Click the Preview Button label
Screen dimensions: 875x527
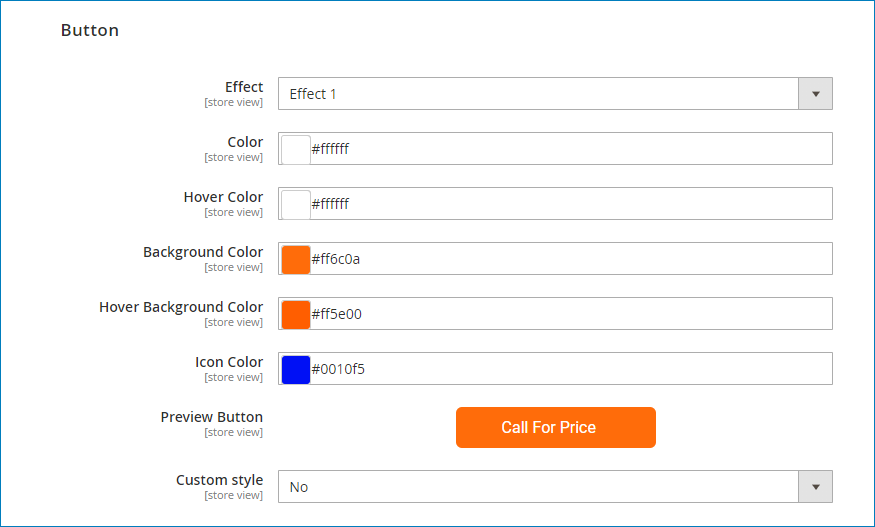pos(211,417)
